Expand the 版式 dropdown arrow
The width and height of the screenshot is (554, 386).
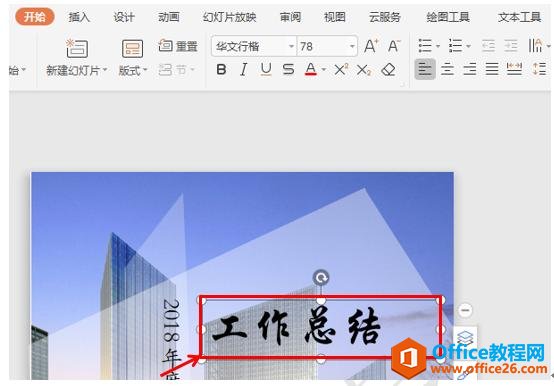[x=145, y=70]
